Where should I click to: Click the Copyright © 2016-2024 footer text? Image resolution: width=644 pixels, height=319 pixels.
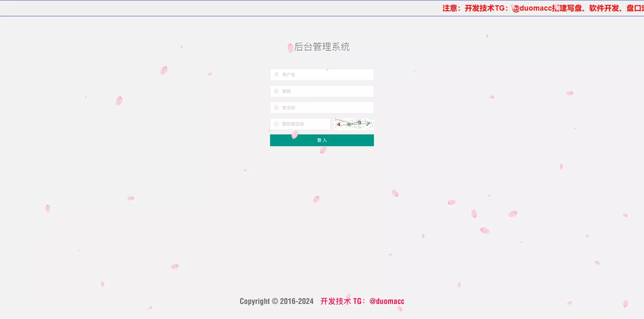coord(277,301)
